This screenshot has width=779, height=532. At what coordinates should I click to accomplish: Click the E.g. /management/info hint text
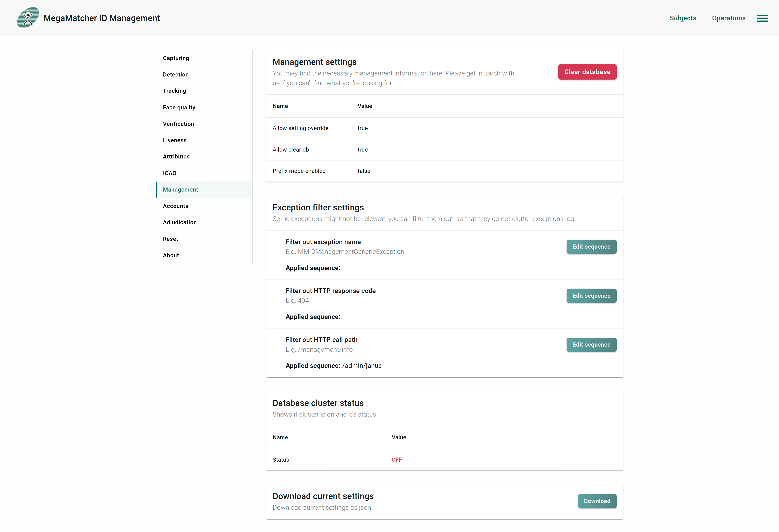pos(319,350)
